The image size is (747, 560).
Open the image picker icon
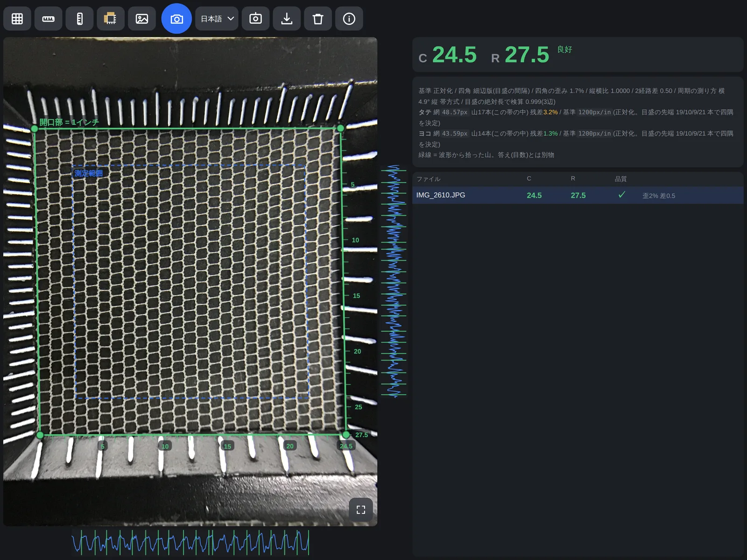142,19
